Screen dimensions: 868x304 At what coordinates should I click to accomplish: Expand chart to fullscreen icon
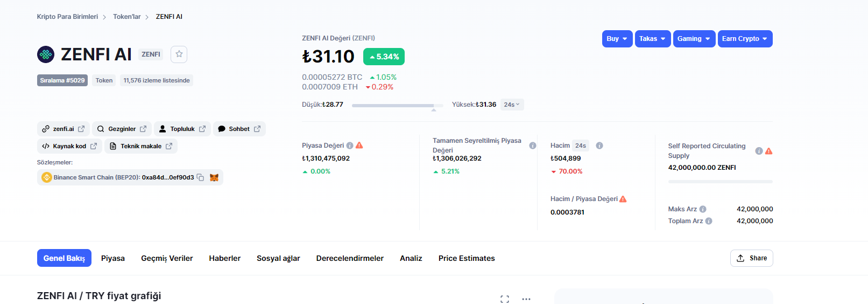[x=505, y=299]
